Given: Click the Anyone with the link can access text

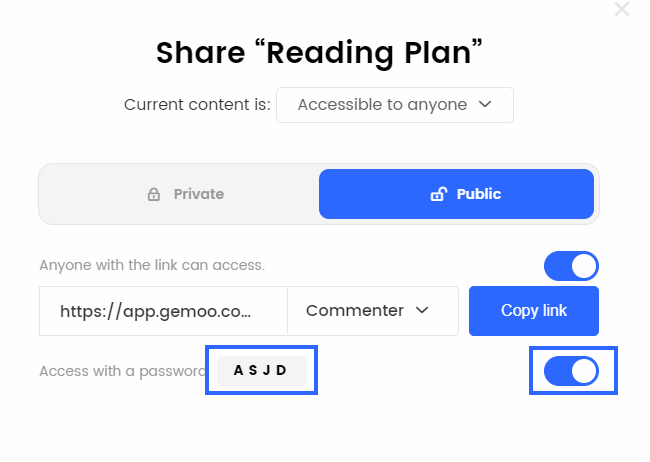Looking at the screenshot, I should (x=152, y=265).
